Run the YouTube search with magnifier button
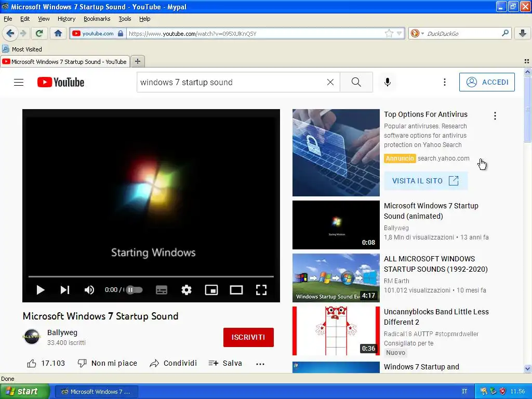The width and height of the screenshot is (532, 399). (x=356, y=82)
